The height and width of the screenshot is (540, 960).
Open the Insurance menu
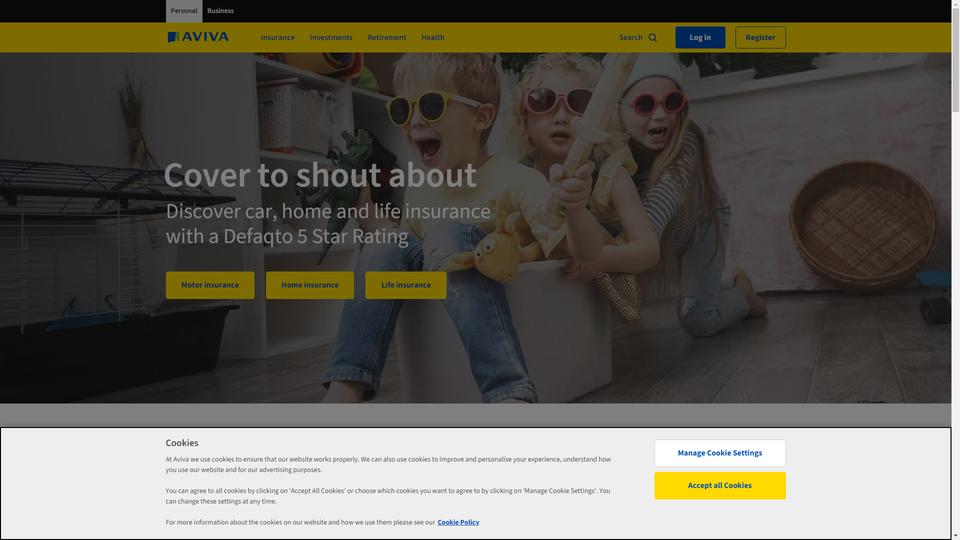click(x=277, y=37)
